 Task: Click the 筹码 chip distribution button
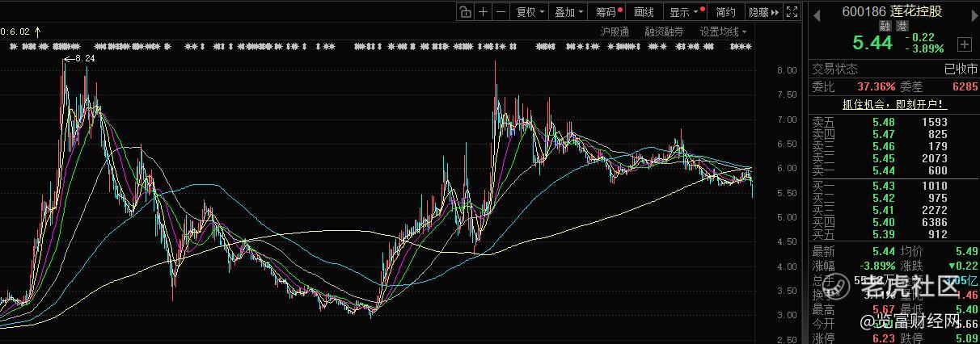tap(608, 12)
